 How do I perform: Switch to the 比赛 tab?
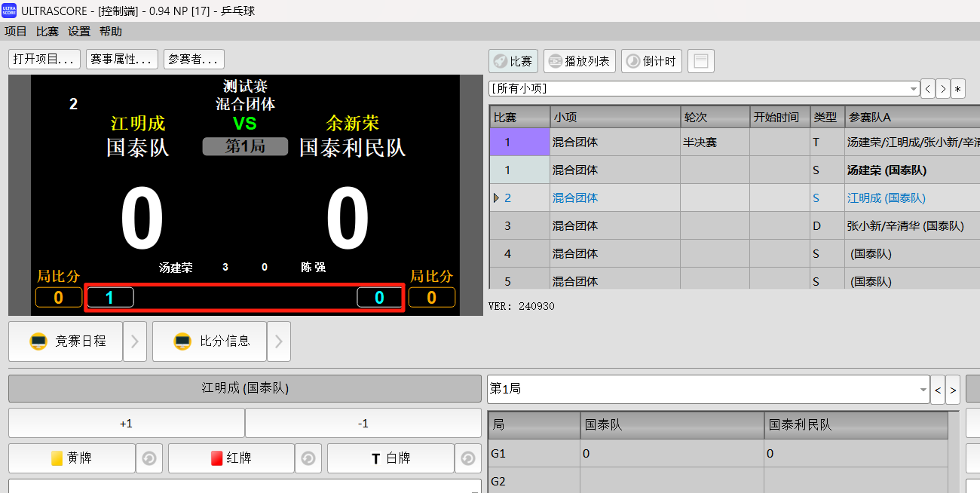pyautogui.click(x=512, y=61)
